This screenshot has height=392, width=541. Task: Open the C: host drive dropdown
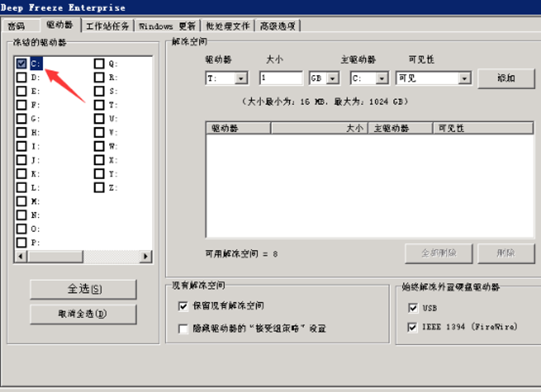click(382, 78)
